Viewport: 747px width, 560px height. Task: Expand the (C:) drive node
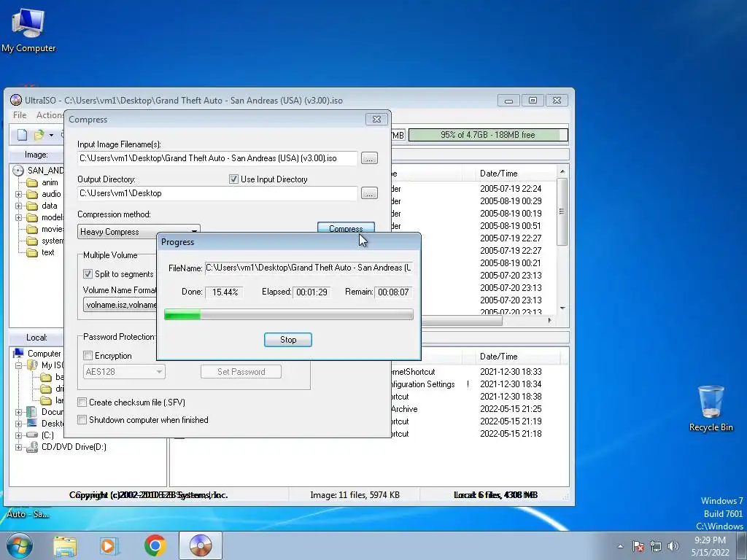[x=18, y=435]
